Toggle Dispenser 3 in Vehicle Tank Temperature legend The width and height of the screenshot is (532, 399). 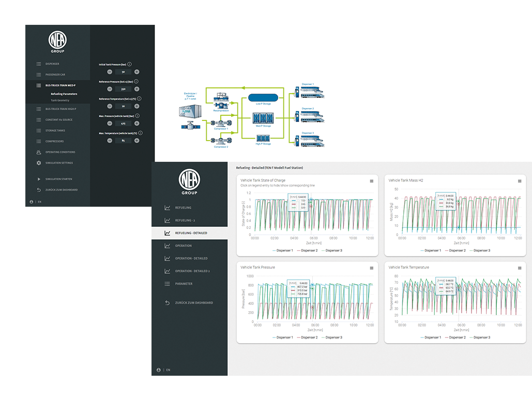tap(481, 337)
